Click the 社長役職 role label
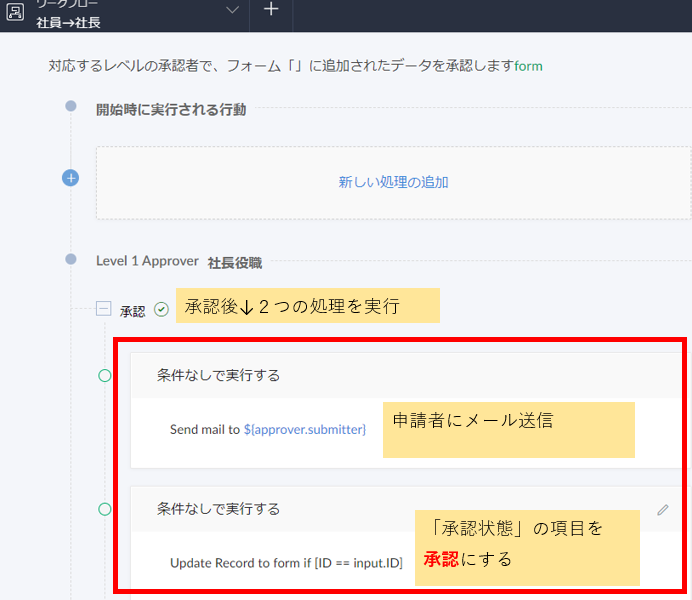 [x=235, y=263]
